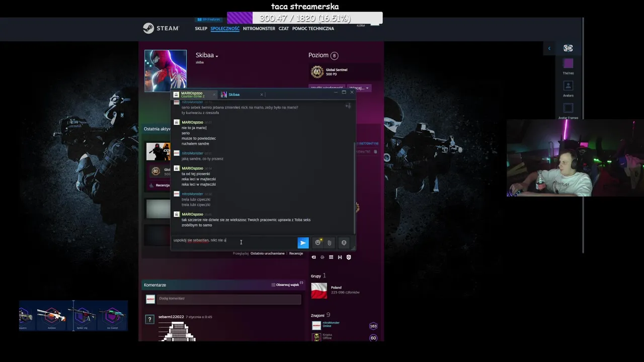Click Kropka's level 60 badge

click(x=373, y=338)
